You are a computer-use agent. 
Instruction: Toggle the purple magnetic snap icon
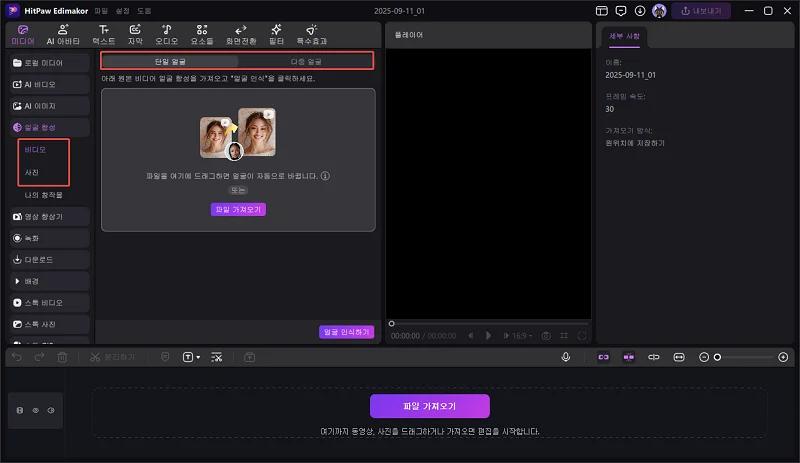[x=629, y=357]
